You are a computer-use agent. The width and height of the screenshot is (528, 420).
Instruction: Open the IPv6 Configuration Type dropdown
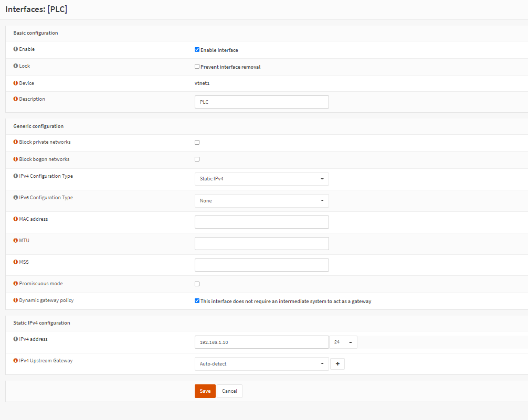pyautogui.click(x=261, y=201)
